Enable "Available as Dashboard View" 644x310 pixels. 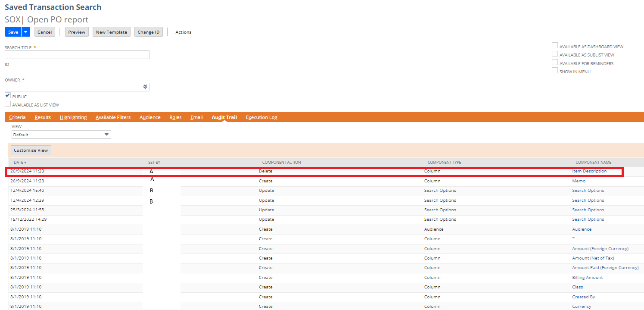[x=555, y=45]
